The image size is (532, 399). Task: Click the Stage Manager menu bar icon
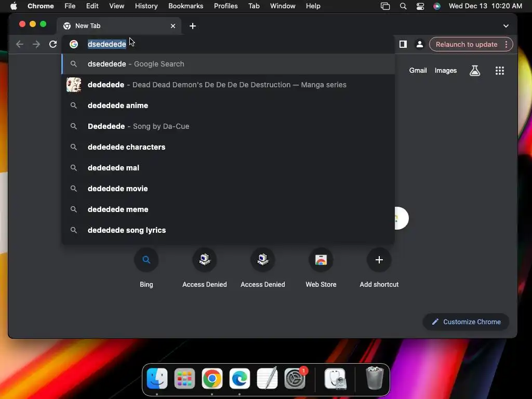pos(385,6)
